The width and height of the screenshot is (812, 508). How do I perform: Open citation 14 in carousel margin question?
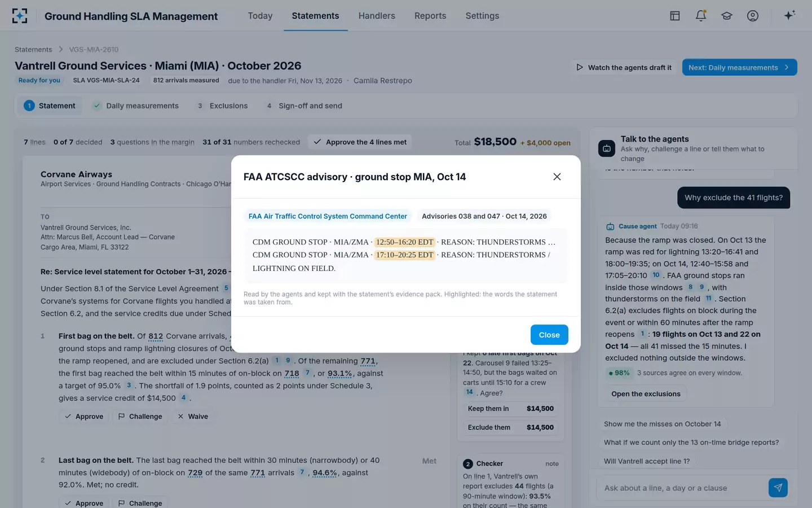[470, 392]
